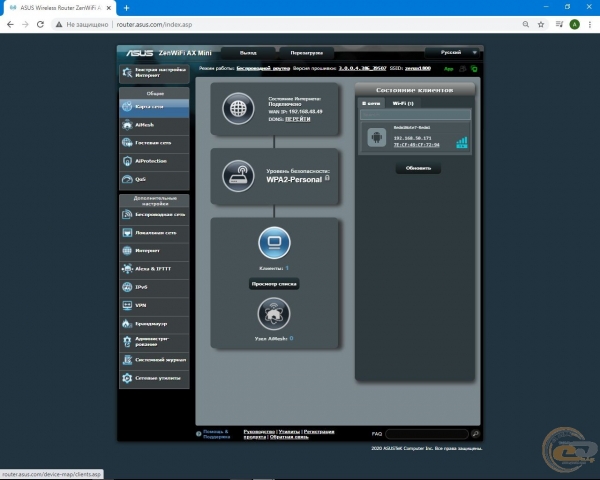Click the grey users icon beside App

(x=463, y=69)
